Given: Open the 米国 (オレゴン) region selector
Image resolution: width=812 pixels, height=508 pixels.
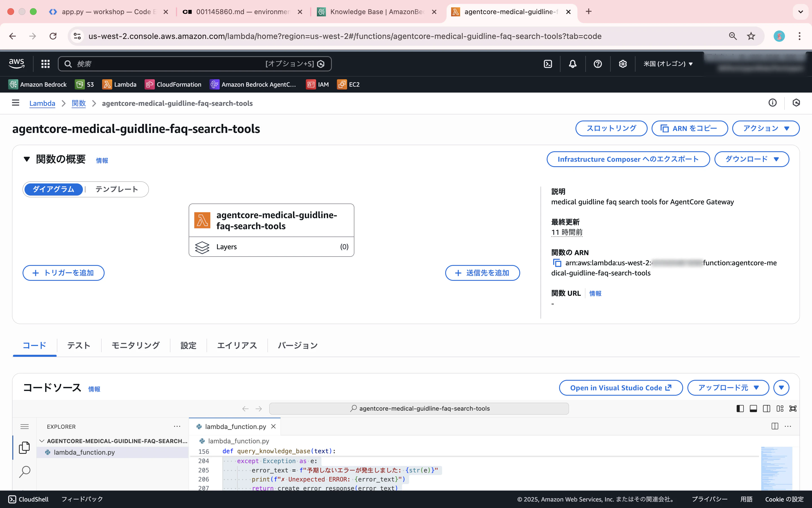Looking at the screenshot, I should [x=668, y=64].
